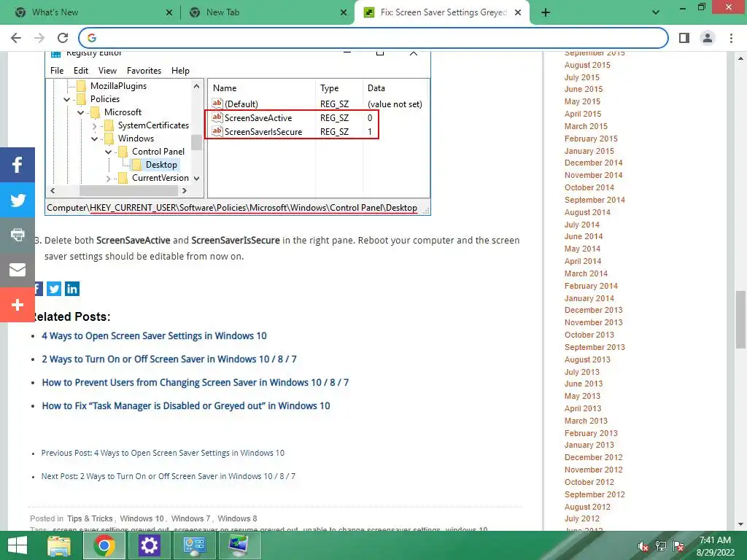The image size is (747, 560).
Task: Open July 2013 archive
Action: pyautogui.click(x=581, y=372)
